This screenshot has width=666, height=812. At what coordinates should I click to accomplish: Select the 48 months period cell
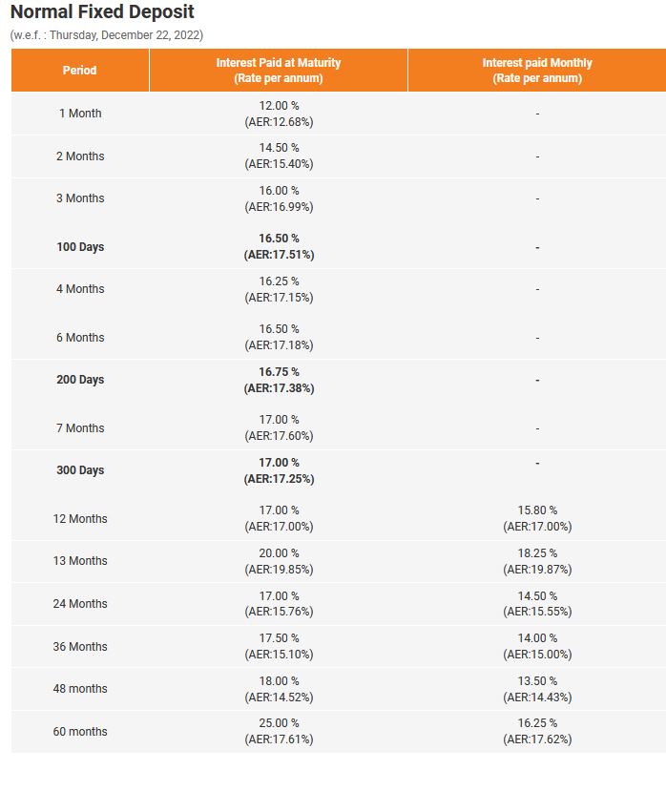tap(80, 688)
